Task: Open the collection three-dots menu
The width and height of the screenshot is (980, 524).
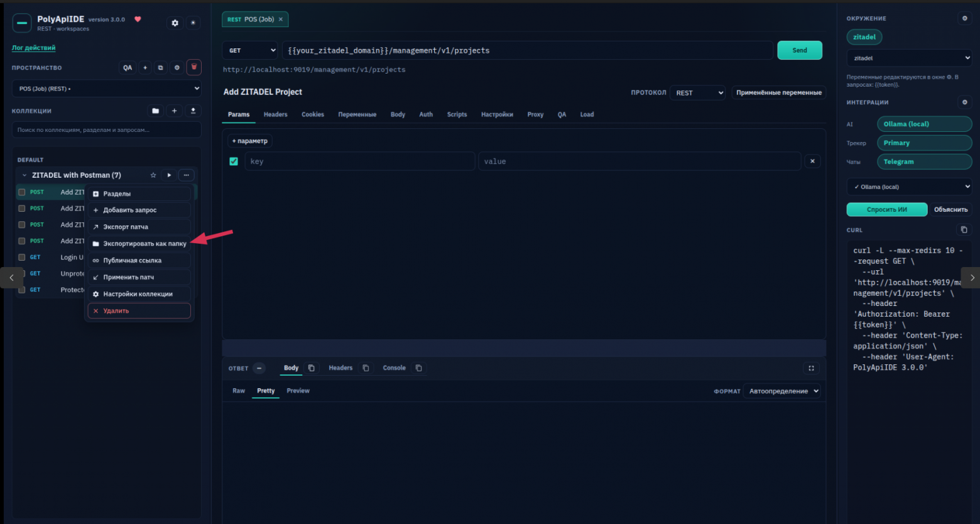Action: click(x=187, y=175)
